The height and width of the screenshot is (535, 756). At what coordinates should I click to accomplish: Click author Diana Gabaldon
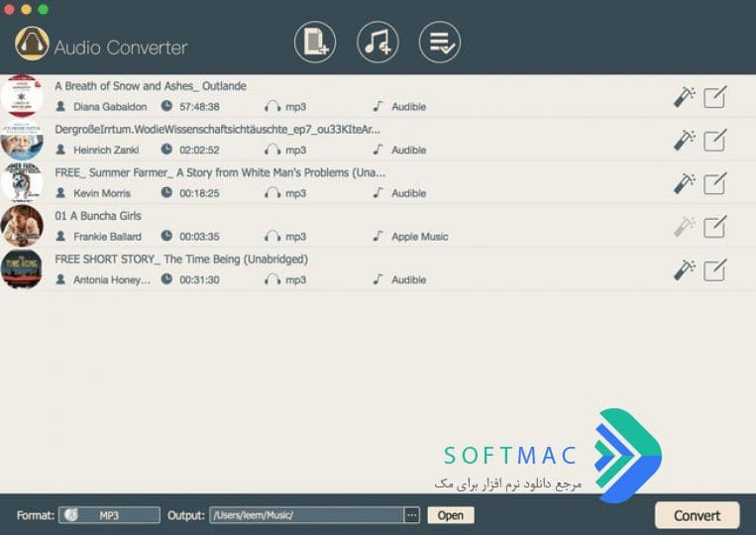tap(110, 107)
